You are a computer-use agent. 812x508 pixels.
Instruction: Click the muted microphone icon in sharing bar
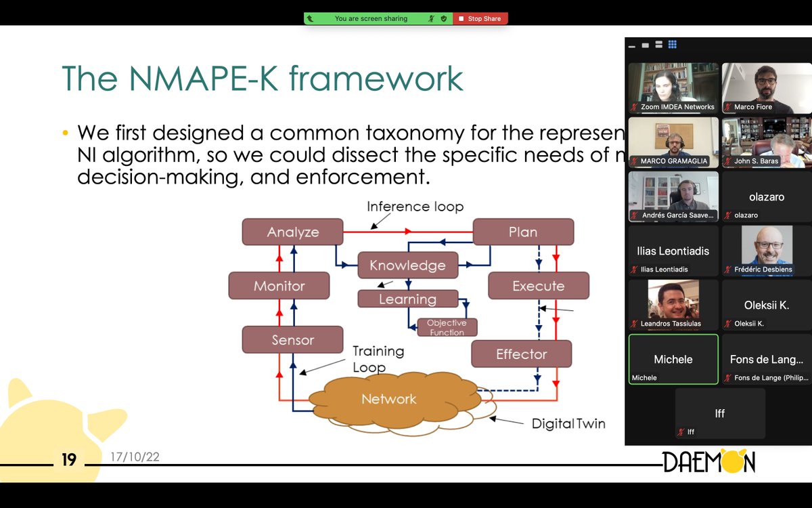pos(431,19)
